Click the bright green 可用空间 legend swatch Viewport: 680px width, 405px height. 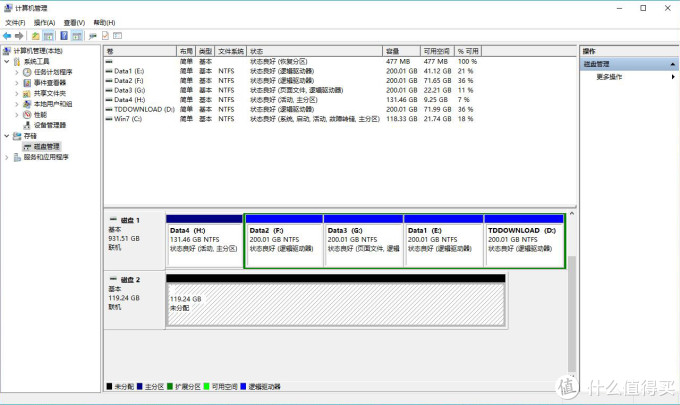point(206,386)
